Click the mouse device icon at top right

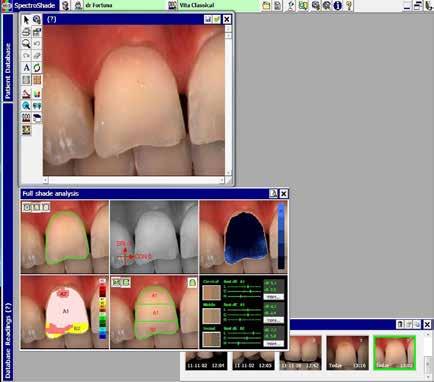click(429, 6)
